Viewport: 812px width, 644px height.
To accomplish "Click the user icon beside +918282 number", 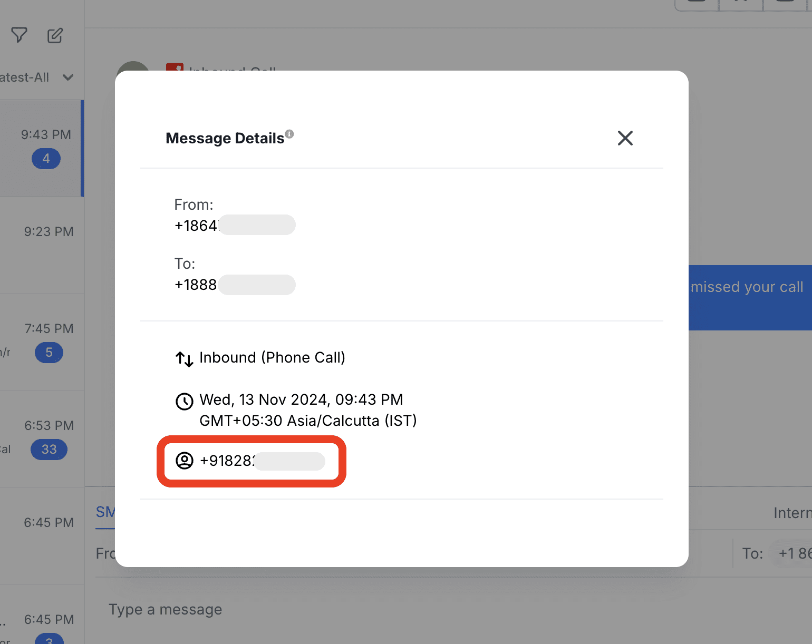I will point(185,461).
